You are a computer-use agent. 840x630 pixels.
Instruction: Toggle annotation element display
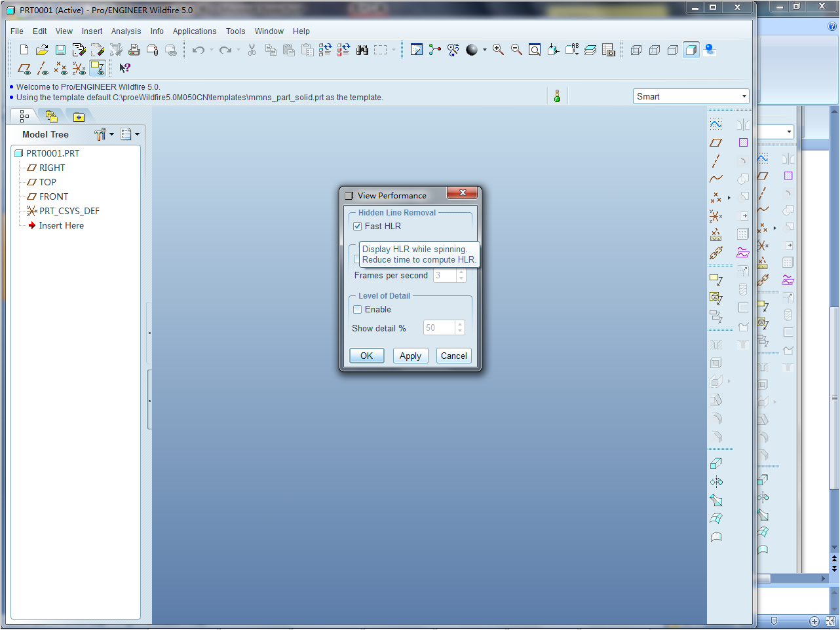tap(98, 68)
